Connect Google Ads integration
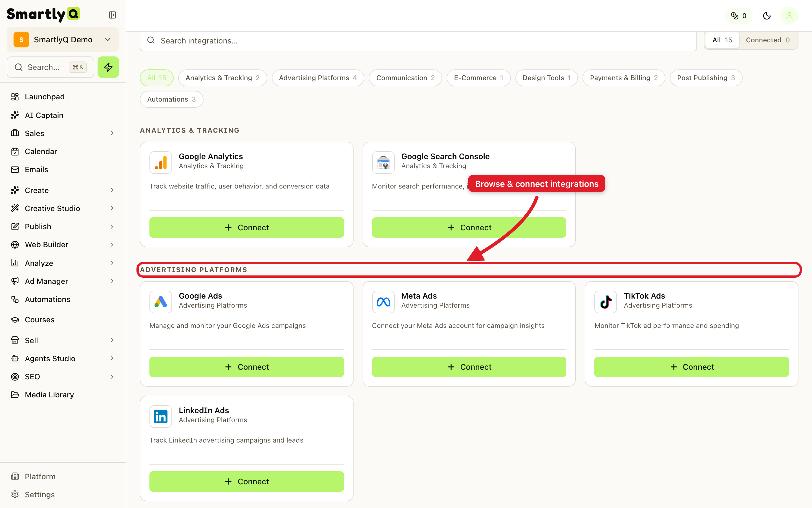The height and width of the screenshot is (508, 812). 247,367
